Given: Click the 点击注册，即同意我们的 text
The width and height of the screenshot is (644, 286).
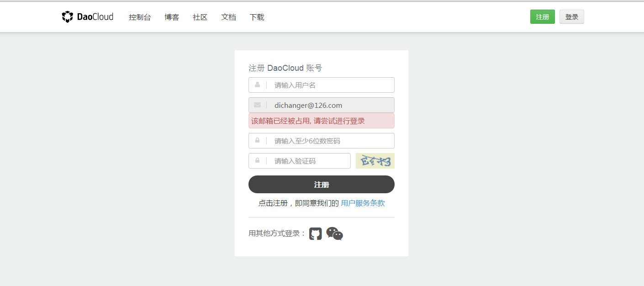Looking at the screenshot, I should click(x=299, y=203).
